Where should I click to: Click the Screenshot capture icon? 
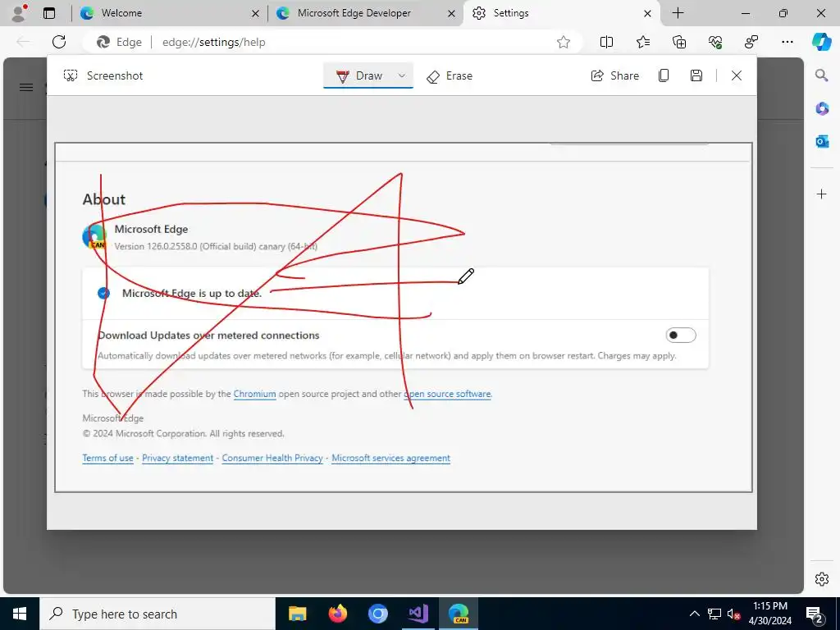tap(71, 75)
